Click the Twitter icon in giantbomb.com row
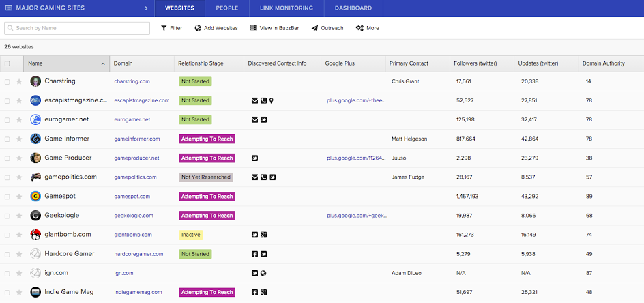Image resolution: width=644 pixels, height=303 pixels. coord(254,235)
